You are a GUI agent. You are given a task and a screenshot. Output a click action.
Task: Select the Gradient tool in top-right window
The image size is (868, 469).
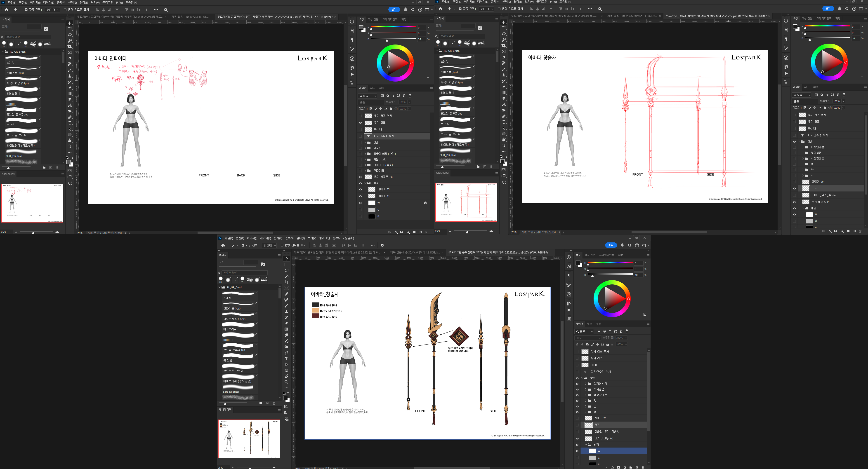pos(504,93)
